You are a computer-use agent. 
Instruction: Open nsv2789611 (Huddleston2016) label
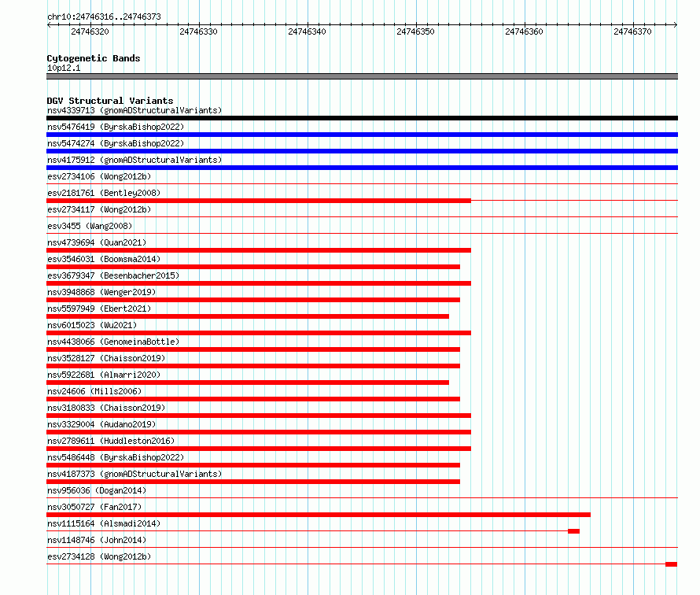coord(111,441)
